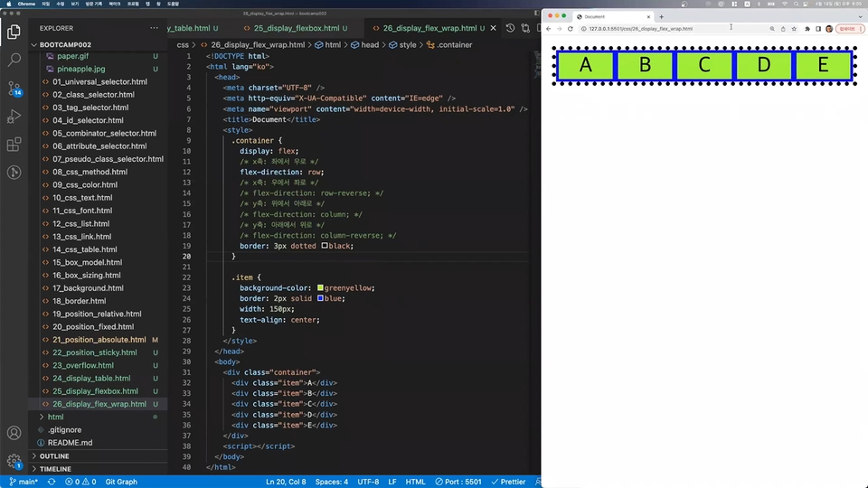Screen dimensions: 868x488
Task: Open timeline history icon in editor toolbar
Action: point(510,28)
